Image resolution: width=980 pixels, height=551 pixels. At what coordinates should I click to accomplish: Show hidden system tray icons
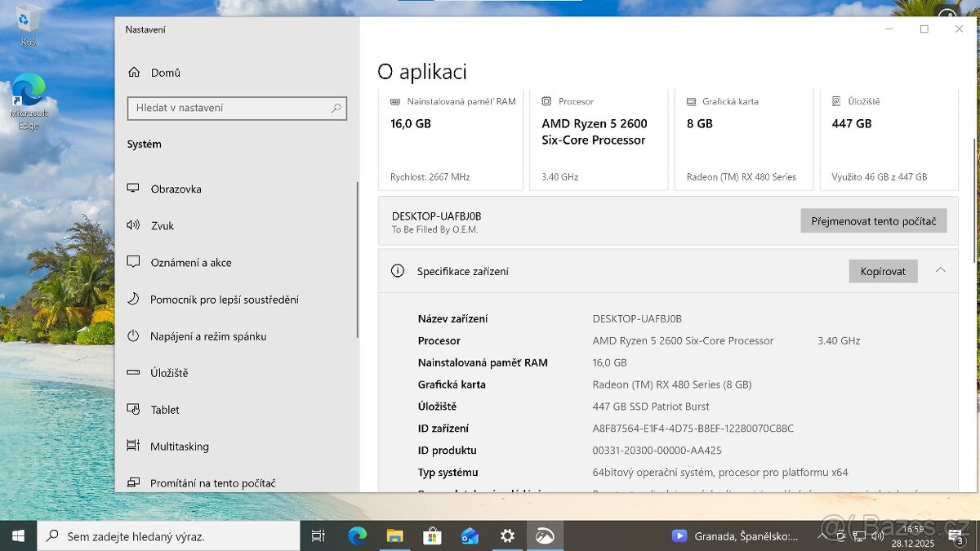tap(822, 535)
